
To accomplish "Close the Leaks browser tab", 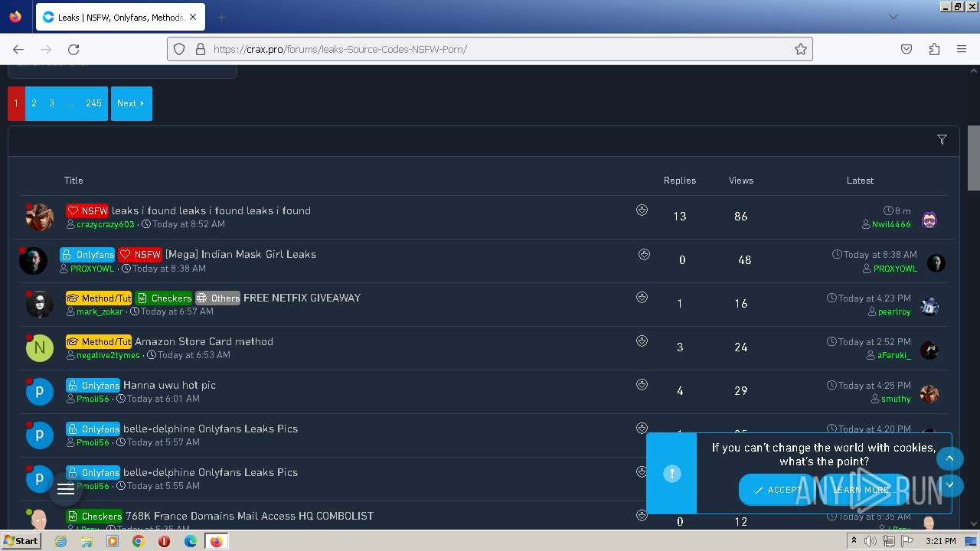I will pos(192,17).
